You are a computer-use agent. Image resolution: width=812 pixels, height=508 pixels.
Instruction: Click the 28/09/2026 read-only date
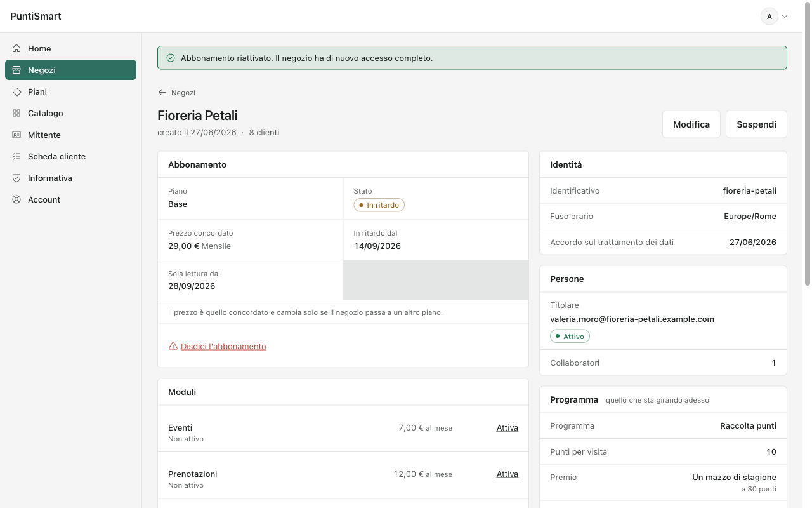tap(192, 286)
